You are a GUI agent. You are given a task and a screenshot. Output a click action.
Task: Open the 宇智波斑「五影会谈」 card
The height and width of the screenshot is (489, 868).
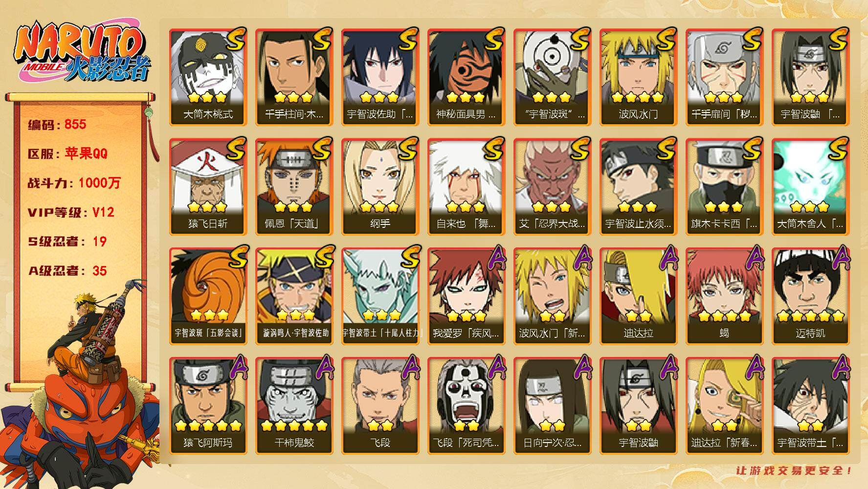(208, 296)
